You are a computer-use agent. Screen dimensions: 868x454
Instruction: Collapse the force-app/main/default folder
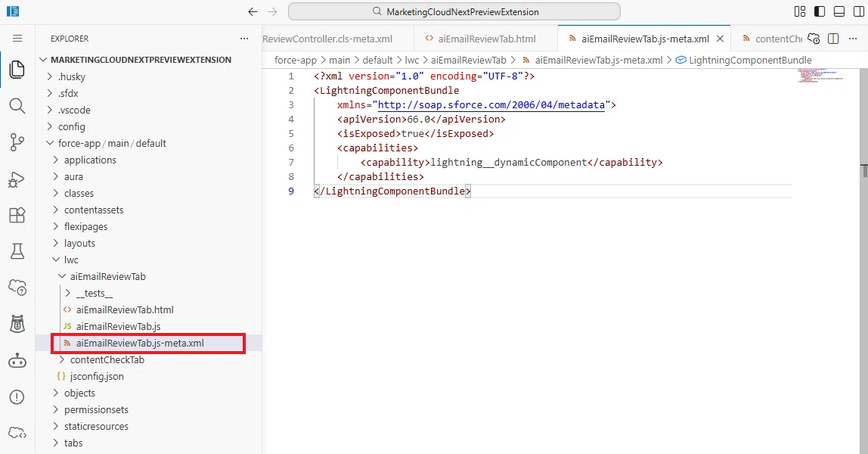pyautogui.click(x=148, y=143)
